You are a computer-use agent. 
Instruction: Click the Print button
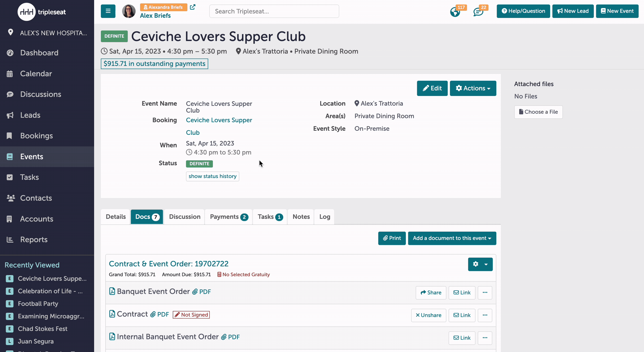point(392,238)
